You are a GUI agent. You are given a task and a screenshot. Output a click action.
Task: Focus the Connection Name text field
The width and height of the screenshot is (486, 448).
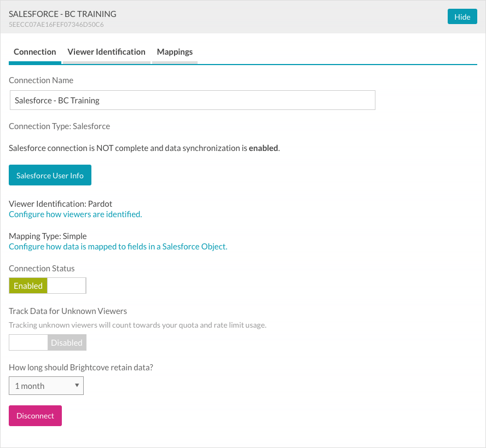[192, 101]
